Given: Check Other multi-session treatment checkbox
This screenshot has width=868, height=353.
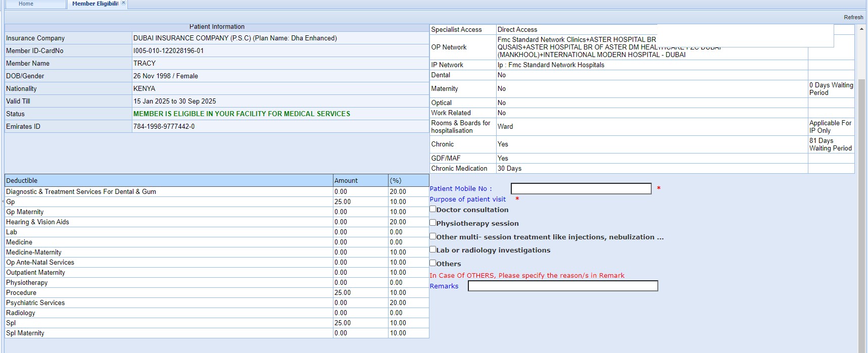Looking at the screenshot, I should tap(433, 236).
